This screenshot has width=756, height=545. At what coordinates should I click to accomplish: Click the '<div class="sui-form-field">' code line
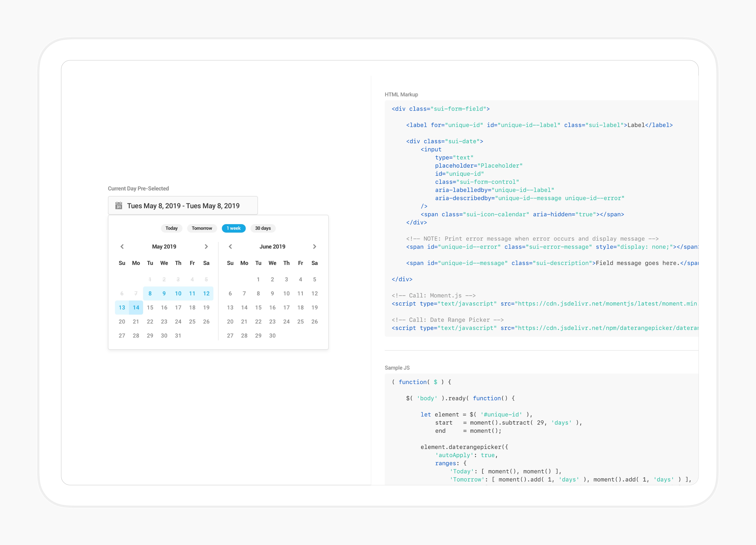tap(441, 109)
